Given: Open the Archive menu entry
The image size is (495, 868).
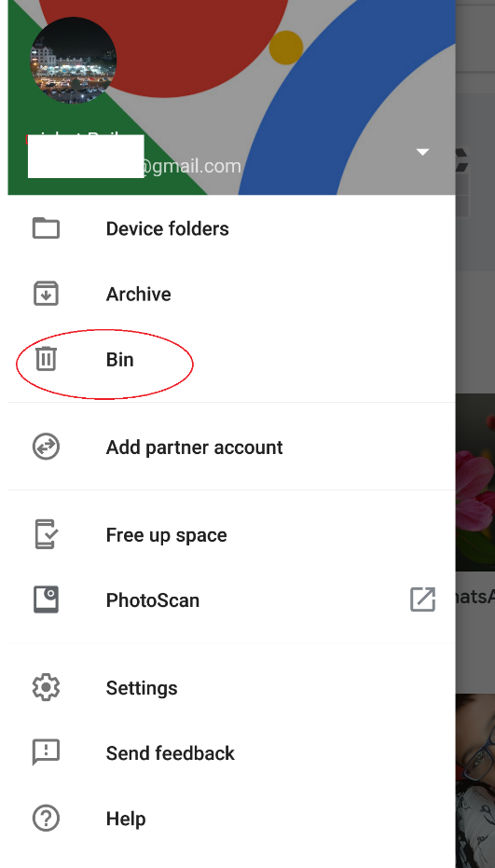Looking at the screenshot, I should (x=231, y=294).
